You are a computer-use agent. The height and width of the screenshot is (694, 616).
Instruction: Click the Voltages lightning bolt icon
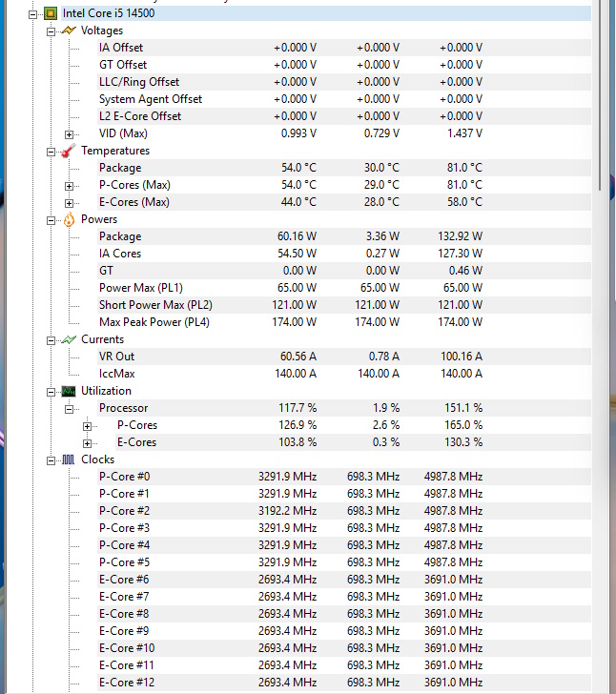point(68,31)
